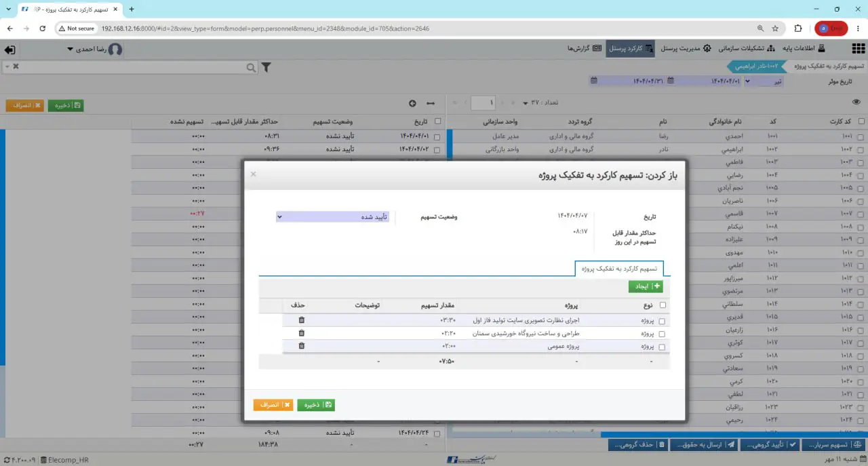Delete the پروژه عمومی row
Image resolution: width=868 pixels, height=466 pixels.
302,346
